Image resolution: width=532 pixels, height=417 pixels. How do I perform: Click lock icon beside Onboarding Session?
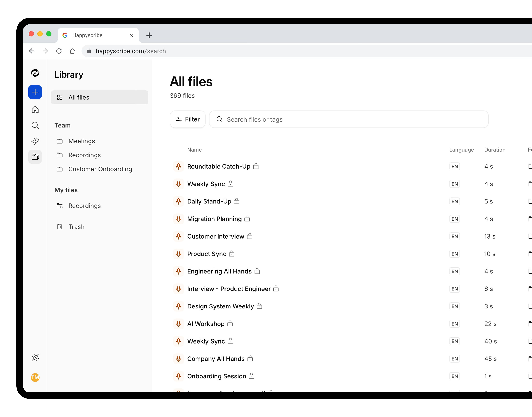[251, 376]
